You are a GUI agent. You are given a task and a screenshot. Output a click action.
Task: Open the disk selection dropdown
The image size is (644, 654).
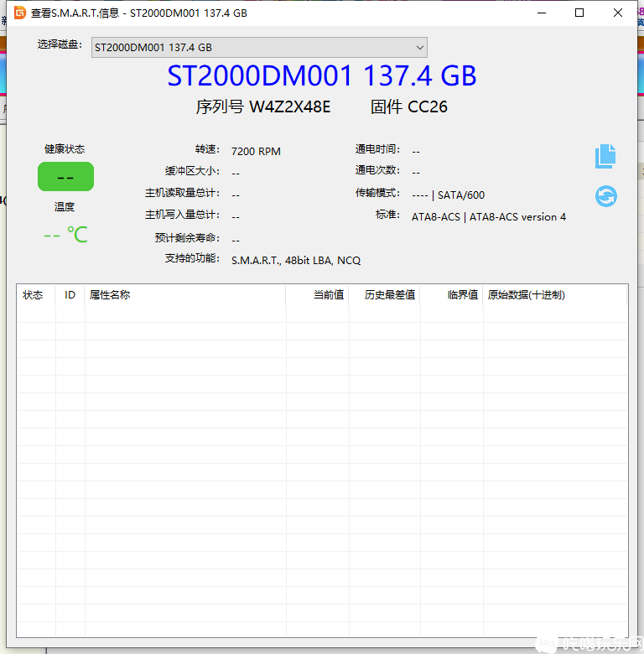(259, 48)
